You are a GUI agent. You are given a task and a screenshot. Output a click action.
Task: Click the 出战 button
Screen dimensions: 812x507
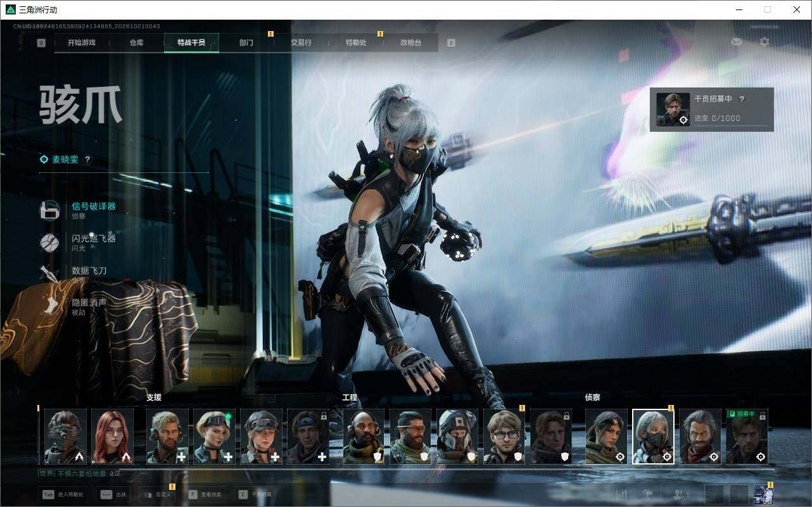point(113,494)
